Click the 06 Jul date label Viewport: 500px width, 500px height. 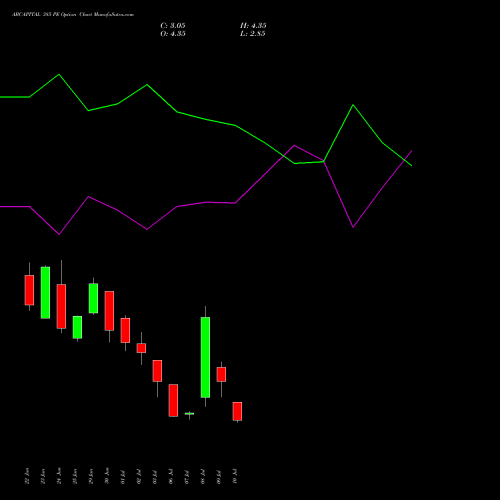click(x=171, y=477)
